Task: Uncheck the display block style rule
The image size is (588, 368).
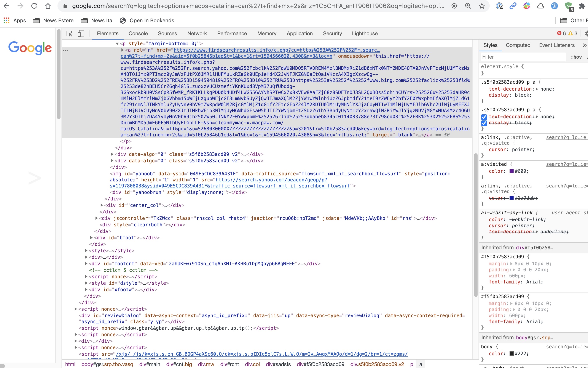Action: tap(484, 123)
